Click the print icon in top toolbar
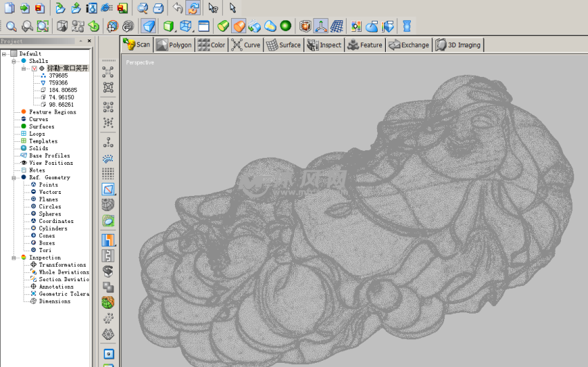Screen dimensions: 588x367 pos(158,8)
